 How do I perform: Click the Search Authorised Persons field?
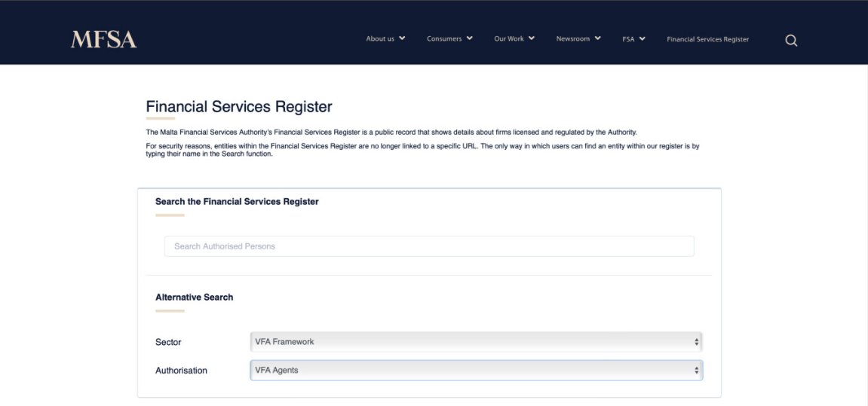429,246
